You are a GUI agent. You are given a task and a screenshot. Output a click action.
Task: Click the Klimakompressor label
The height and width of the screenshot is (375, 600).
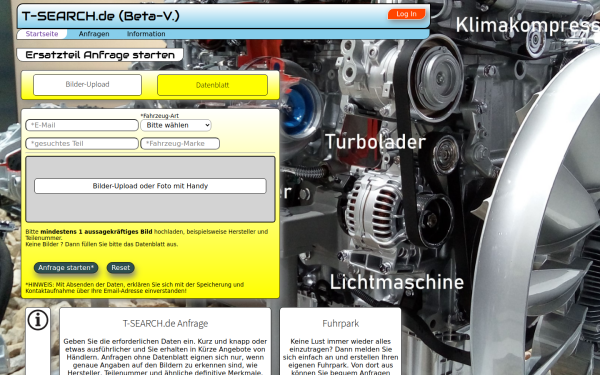tap(528, 25)
